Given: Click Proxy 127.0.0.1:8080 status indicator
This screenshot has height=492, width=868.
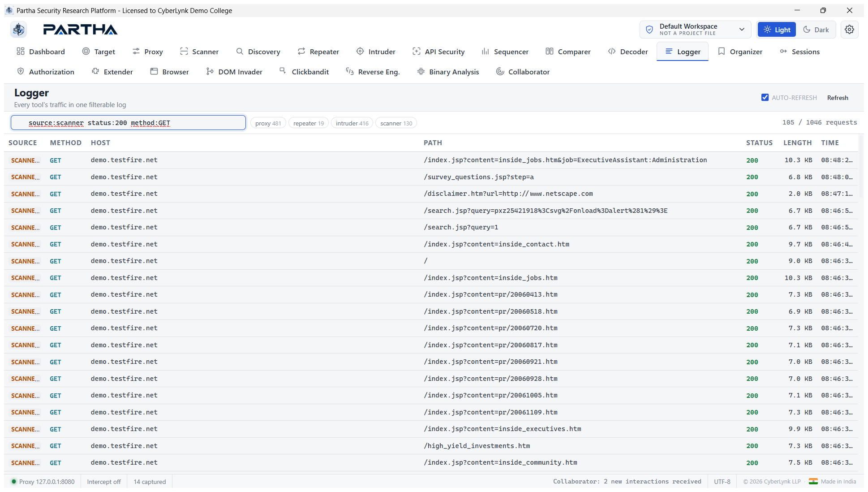Looking at the screenshot, I should (x=43, y=482).
